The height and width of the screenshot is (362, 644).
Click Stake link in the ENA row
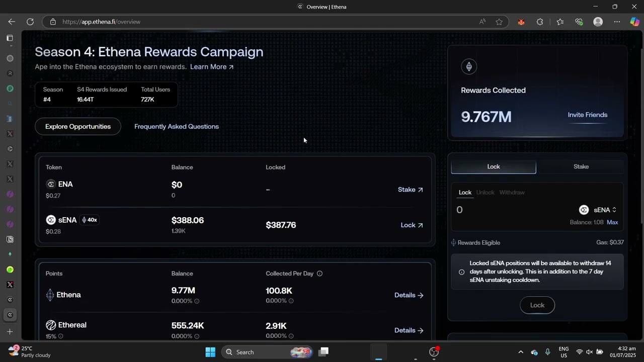point(410,190)
